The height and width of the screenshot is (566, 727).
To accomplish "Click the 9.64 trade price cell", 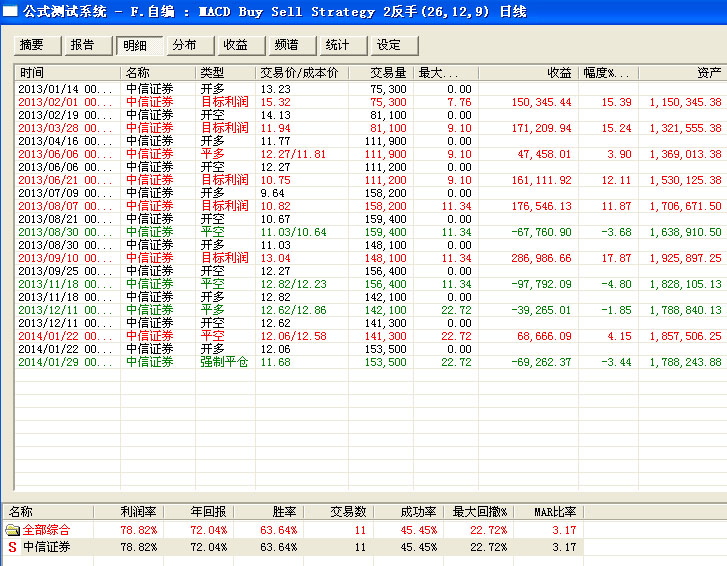I will (x=273, y=193).
